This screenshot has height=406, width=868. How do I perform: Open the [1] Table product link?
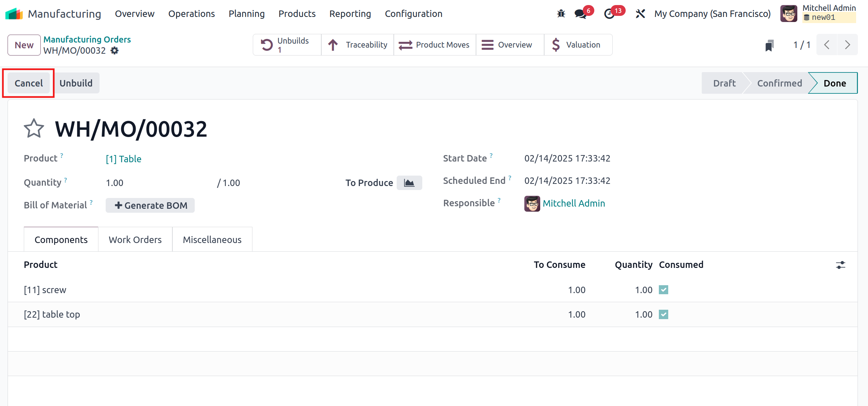click(123, 159)
